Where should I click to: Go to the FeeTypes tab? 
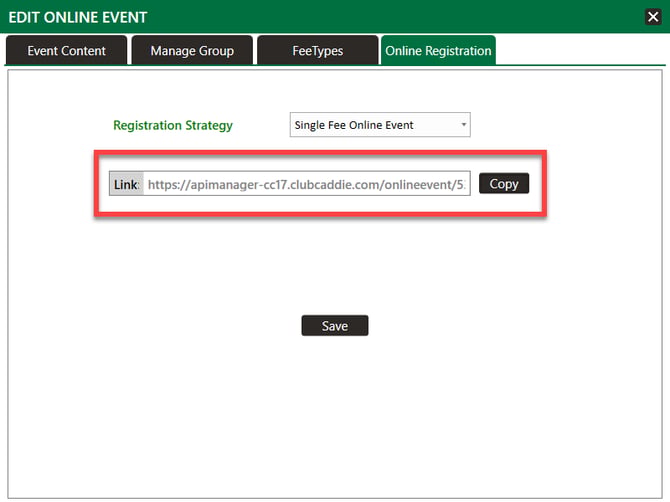(316, 50)
